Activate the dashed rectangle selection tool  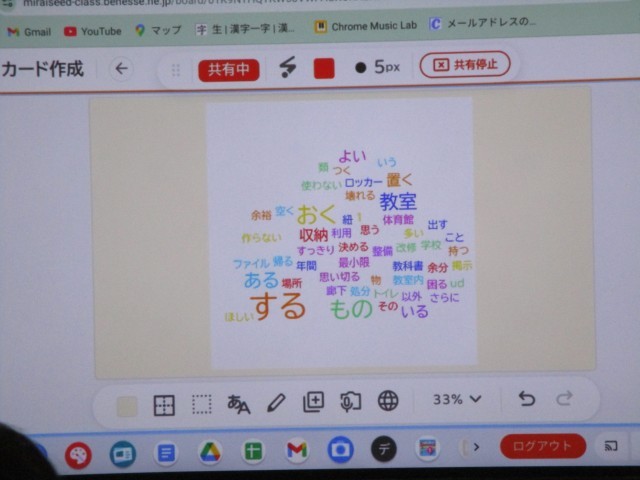(x=202, y=404)
